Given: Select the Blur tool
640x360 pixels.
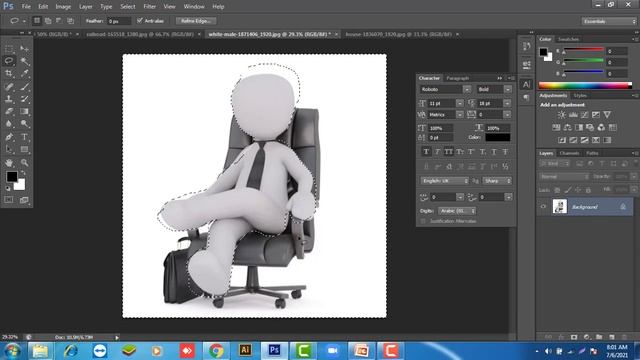Looking at the screenshot, I should point(9,124).
